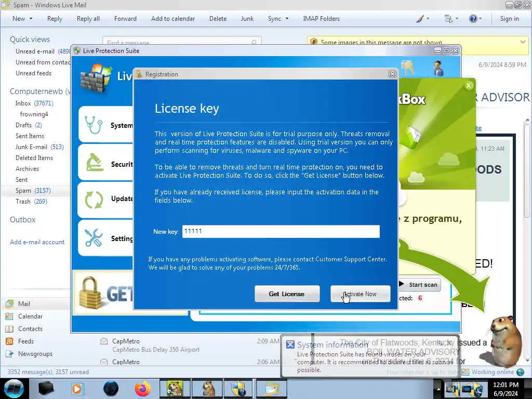Click Add to calendar toolbar item
Image resolution: width=532 pixels, height=399 pixels.
[173, 19]
